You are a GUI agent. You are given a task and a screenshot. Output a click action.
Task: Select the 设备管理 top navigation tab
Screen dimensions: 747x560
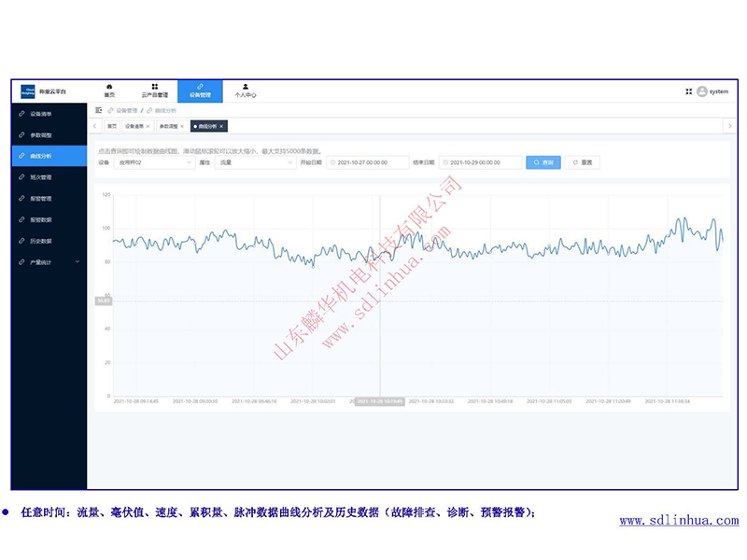tap(200, 91)
